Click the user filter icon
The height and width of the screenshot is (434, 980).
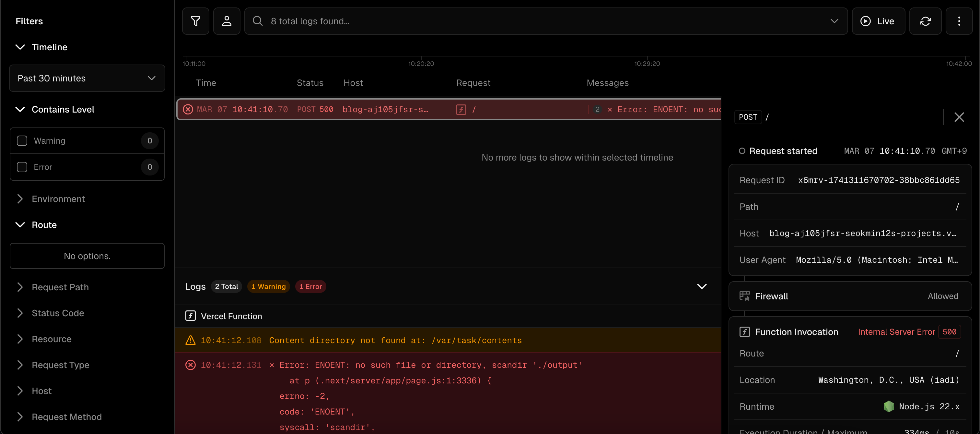point(226,21)
